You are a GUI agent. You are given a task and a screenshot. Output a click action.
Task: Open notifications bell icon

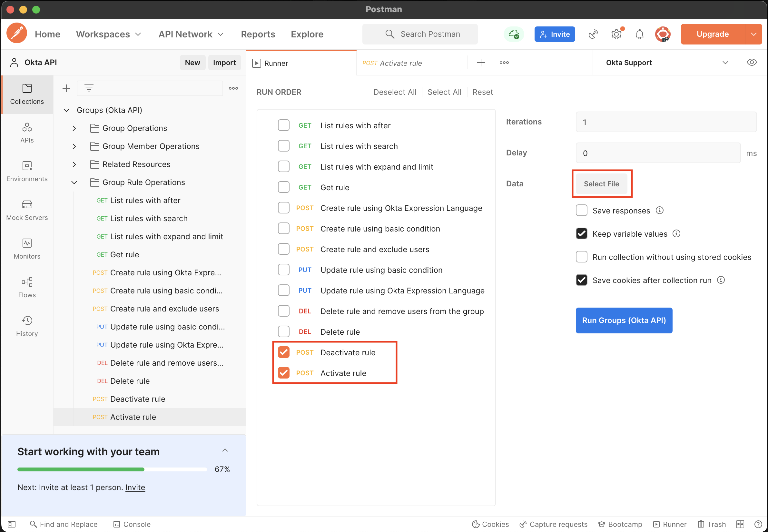click(x=639, y=34)
